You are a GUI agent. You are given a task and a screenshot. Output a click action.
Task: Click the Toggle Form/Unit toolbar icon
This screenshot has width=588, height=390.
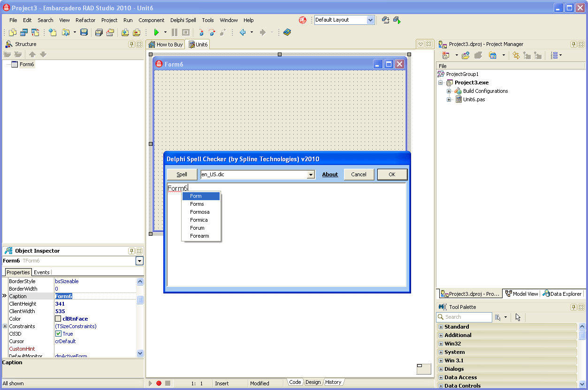point(35,32)
